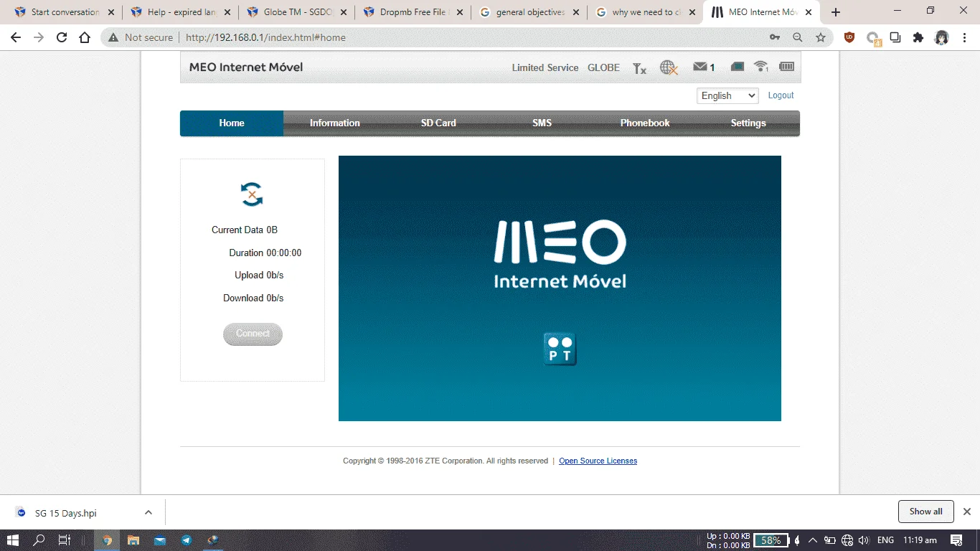Click the MEO Internet Móvel banner image

click(x=560, y=288)
